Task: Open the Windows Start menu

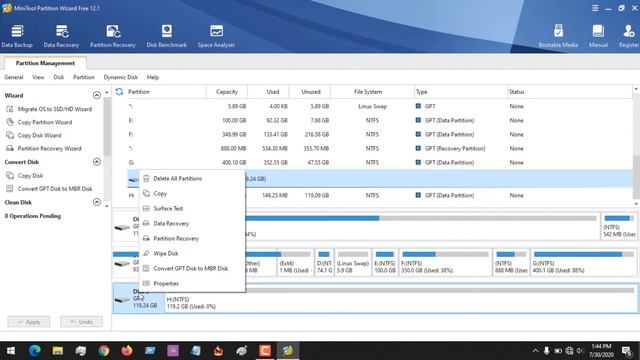Action: pos(11,351)
